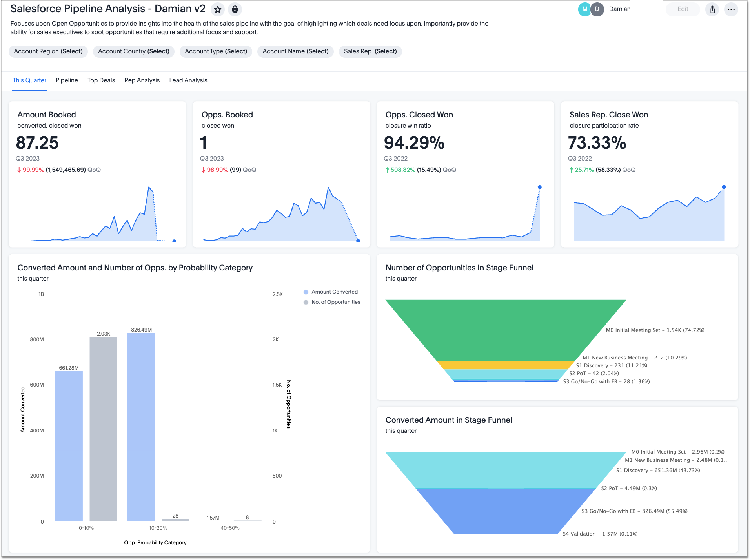The height and width of the screenshot is (560, 750).
Task: Switch to the Pipeline tab
Action: (67, 80)
